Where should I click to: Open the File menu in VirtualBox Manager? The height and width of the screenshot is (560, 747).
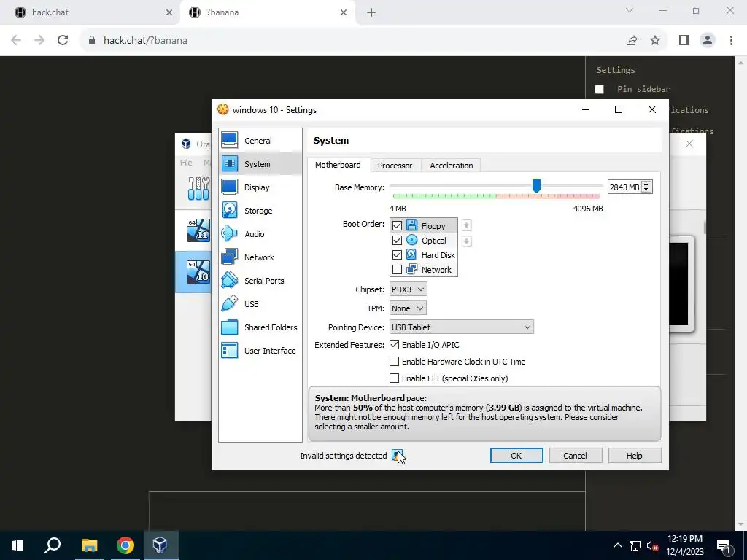186,163
